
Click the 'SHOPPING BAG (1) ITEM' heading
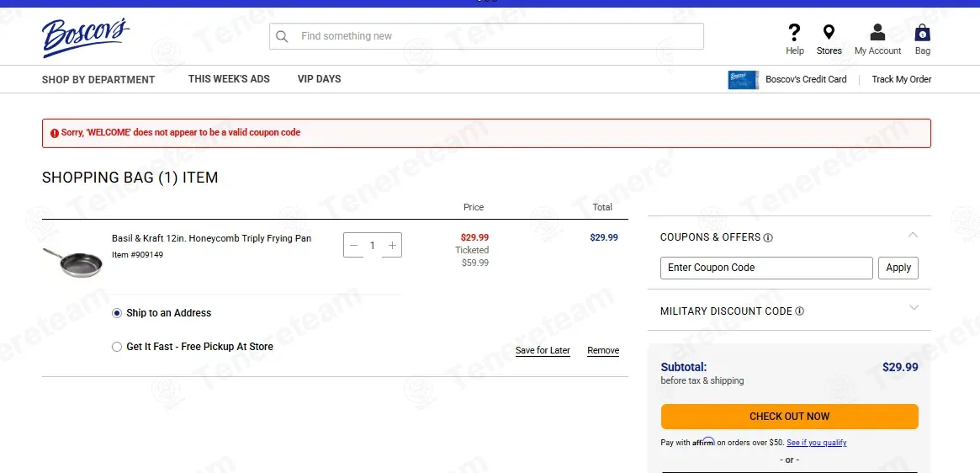pos(130,178)
